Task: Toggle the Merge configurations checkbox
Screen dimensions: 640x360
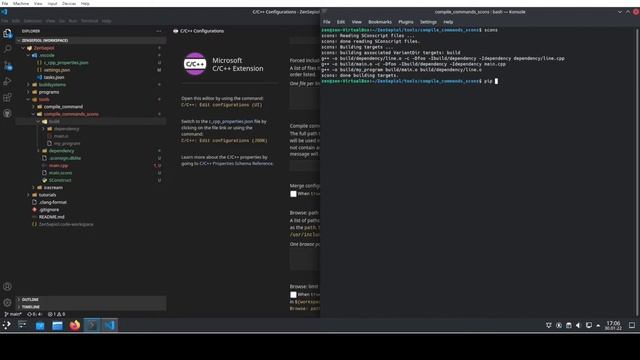Action: 293,194
